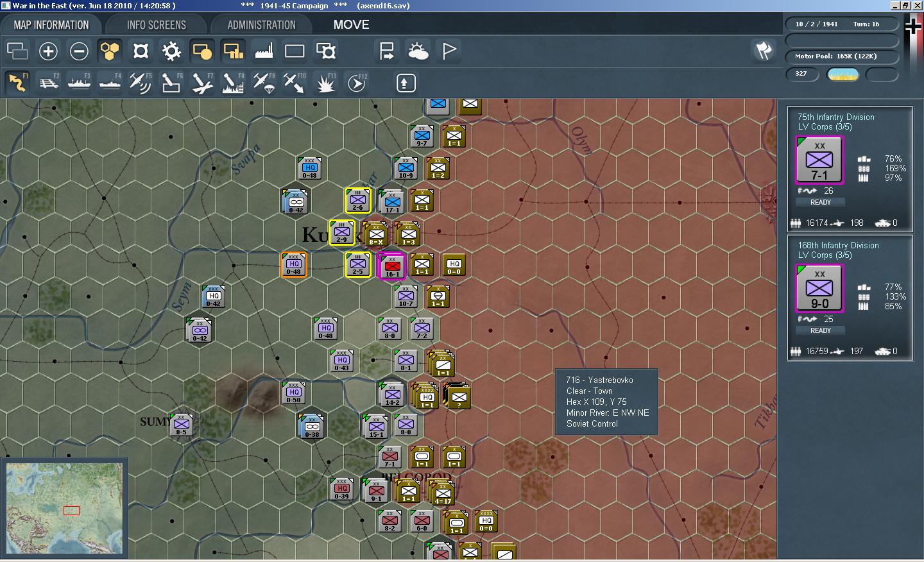Select the F4 amphibious transport mode icon
The height and width of the screenshot is (562, 924).
click(110, 83)
